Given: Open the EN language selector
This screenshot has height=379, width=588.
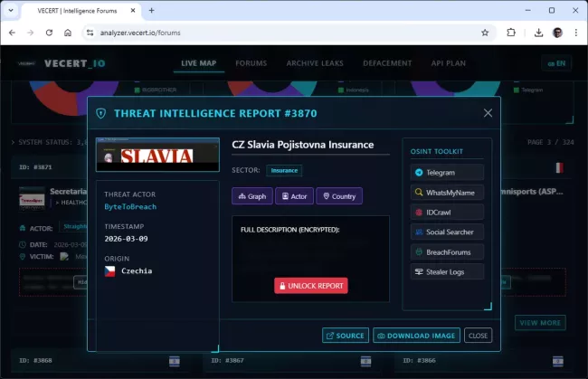Looking at the screenshot, I should (x=555, y=63).
